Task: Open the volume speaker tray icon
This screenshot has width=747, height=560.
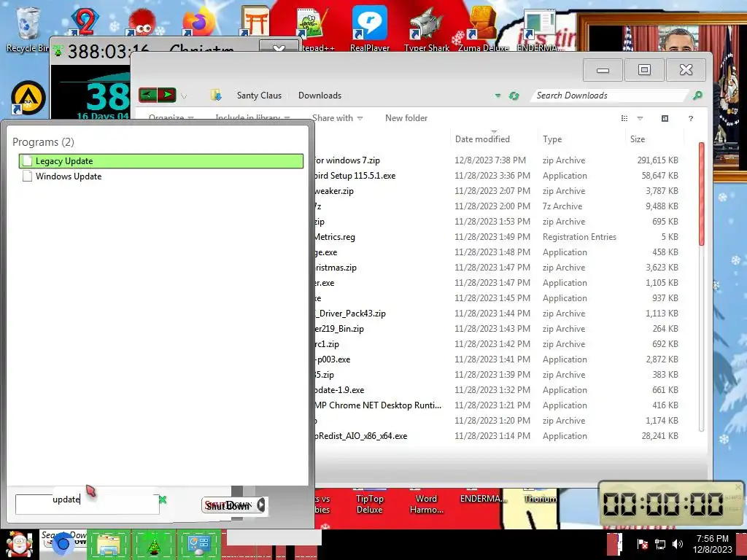Action: click(x=678, y=543)
